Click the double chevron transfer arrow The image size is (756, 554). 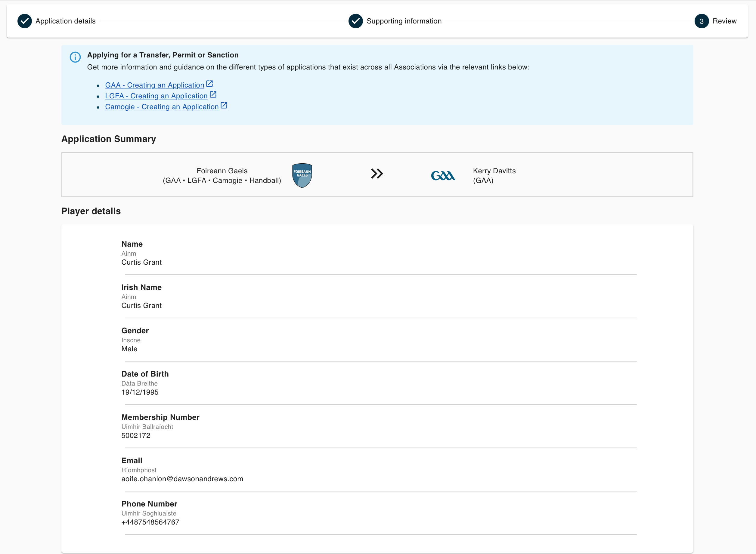(x=377, y=174)
